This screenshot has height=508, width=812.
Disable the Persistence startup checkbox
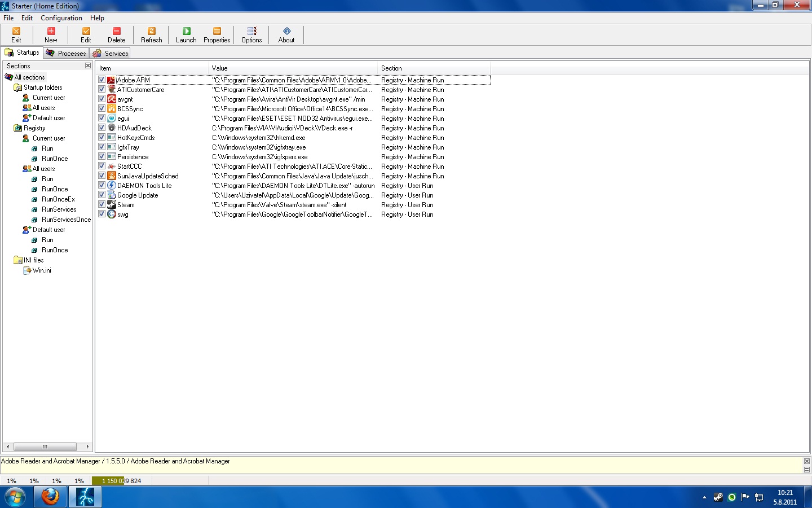[x=101, y=156]
